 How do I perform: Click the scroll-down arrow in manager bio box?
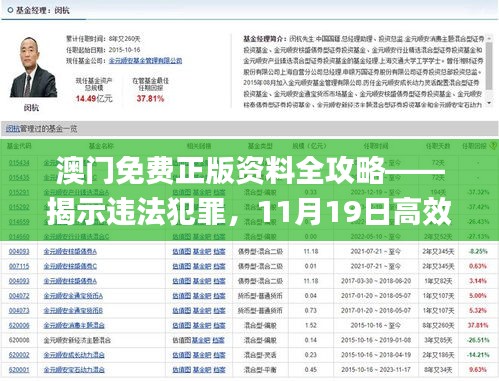489,103
